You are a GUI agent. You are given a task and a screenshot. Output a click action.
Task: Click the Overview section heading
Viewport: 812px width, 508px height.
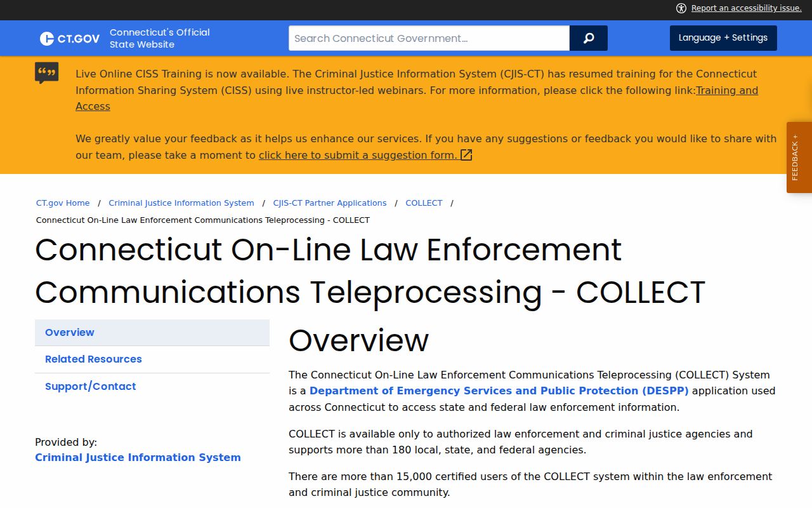point(359,340)
